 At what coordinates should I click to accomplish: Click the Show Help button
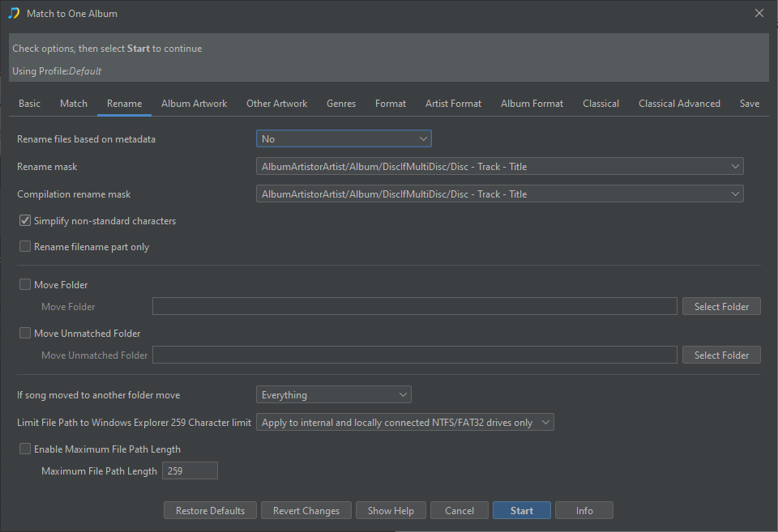point(391,511)
